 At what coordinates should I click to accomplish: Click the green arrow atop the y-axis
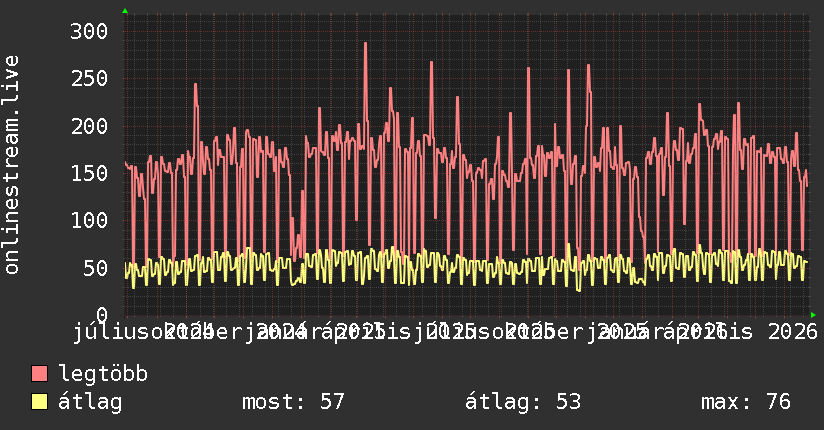tap(125, 11)
